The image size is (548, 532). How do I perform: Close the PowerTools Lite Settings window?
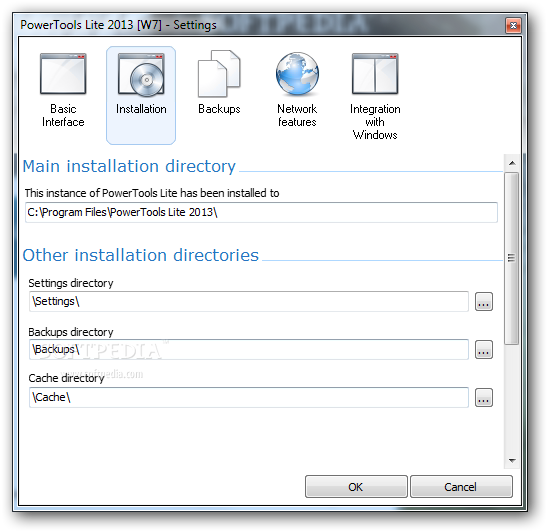513,26
